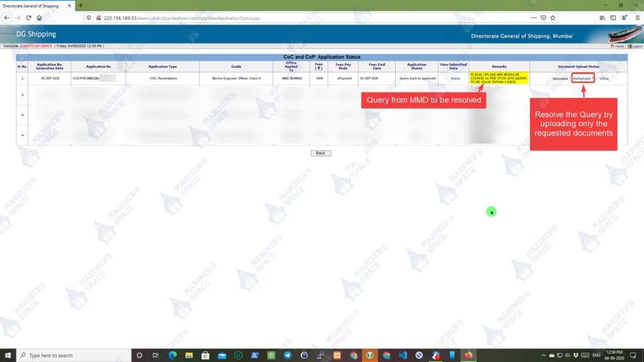Open Mail app from taskbar
The width and height of the screenshot is (644, 362).
(222, 356)
